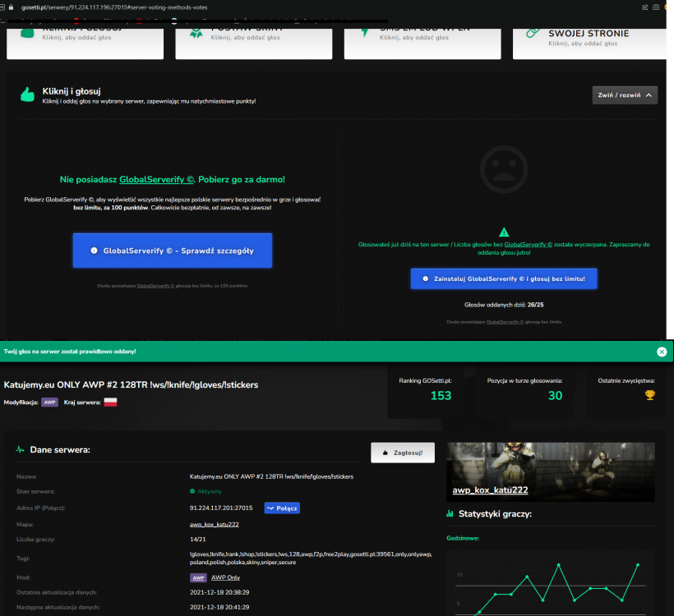Image resolution: width=674 pixels, height=616 pixels.
Task: Click the next update time '2021-12-18 20:41:29'
Action: pos(219,607)
